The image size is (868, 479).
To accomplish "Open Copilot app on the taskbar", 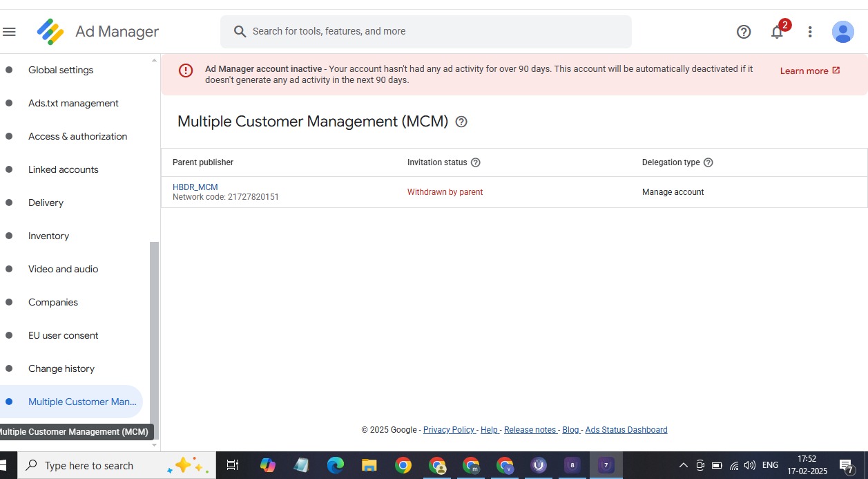I will tap(268, 465).
